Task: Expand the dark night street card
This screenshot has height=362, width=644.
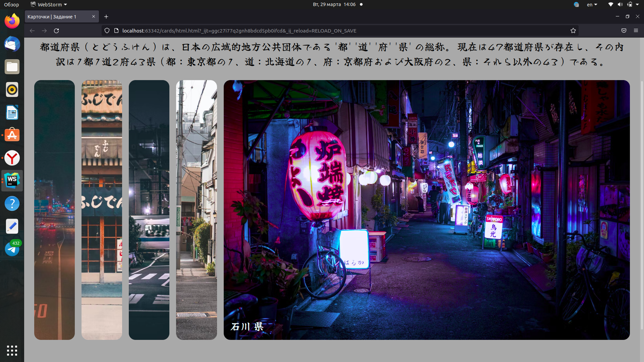Action: (54, 210)
